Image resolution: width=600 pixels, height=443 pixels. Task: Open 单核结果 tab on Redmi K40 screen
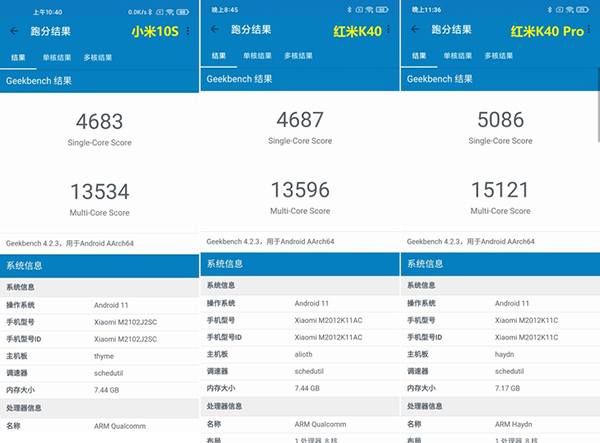click(x=256, y=56)
